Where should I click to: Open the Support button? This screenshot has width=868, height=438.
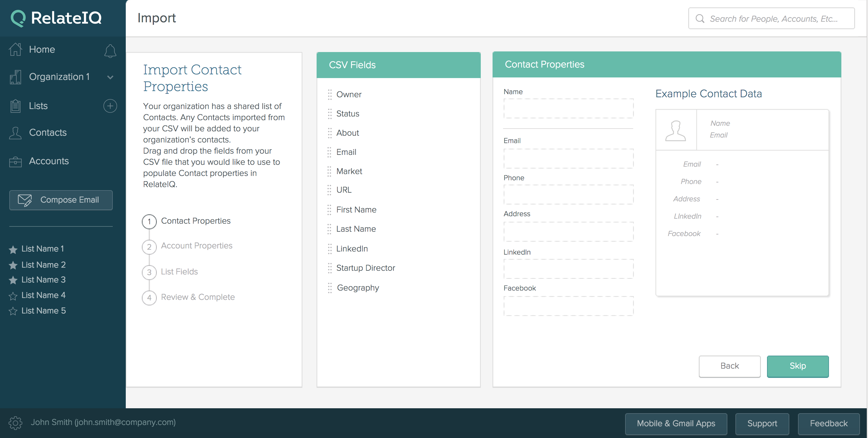(762, 423)
